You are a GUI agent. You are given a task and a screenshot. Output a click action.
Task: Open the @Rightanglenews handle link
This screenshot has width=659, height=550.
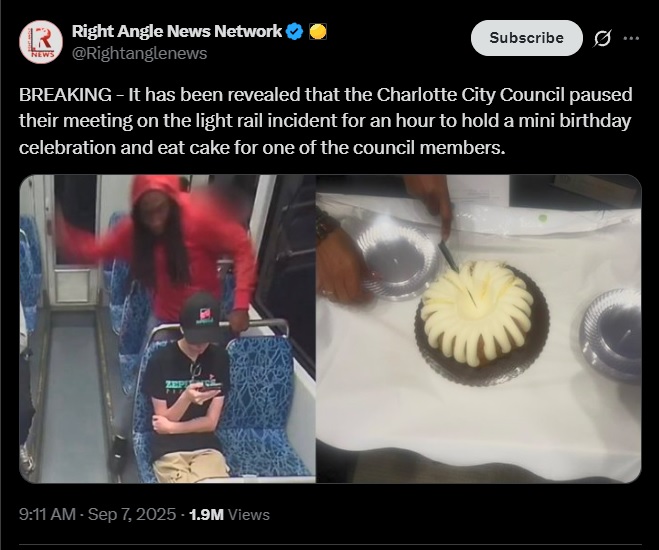pyautogui.click(x=140, y=53)
